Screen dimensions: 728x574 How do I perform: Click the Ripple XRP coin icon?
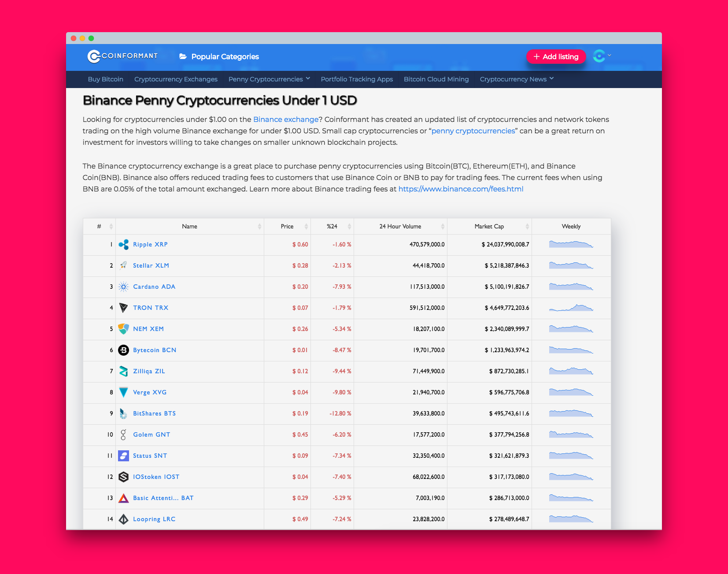coord(124,244)
